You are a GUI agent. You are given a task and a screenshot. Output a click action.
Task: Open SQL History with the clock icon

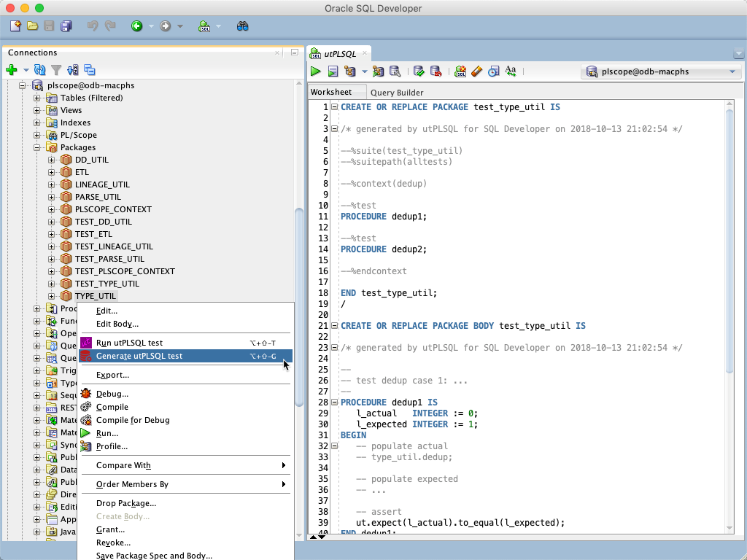click(x=493, y=71)
